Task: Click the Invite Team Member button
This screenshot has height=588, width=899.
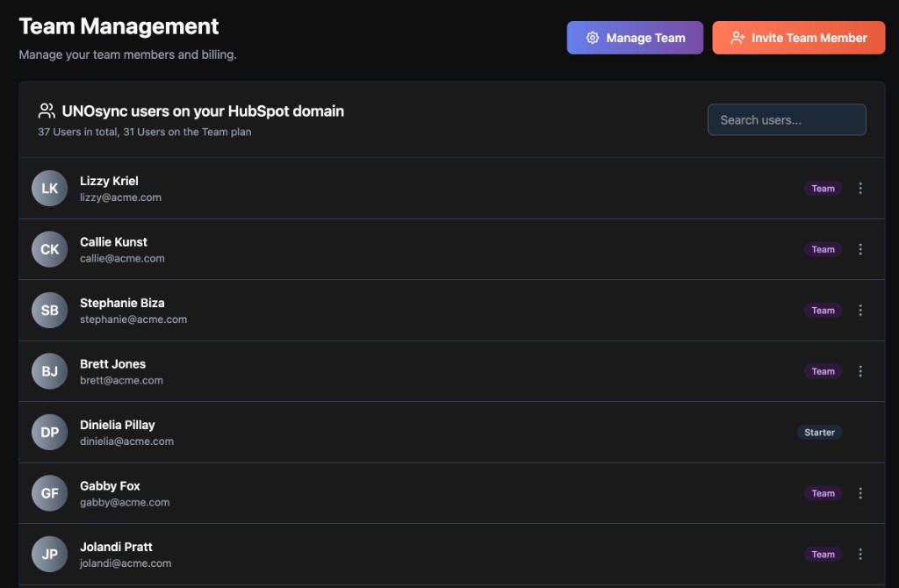Action: pos(798,38)
